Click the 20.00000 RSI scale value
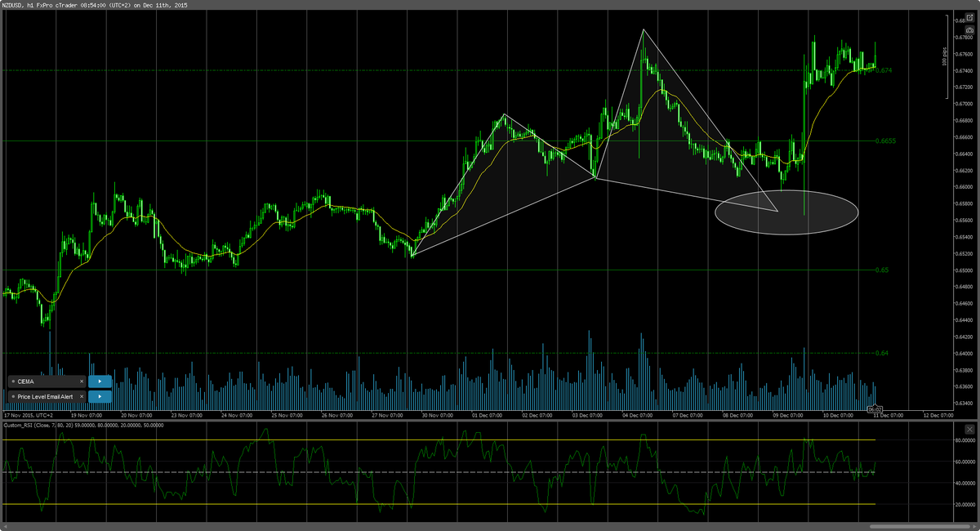 pyautogui.click(x=965, y=505)
